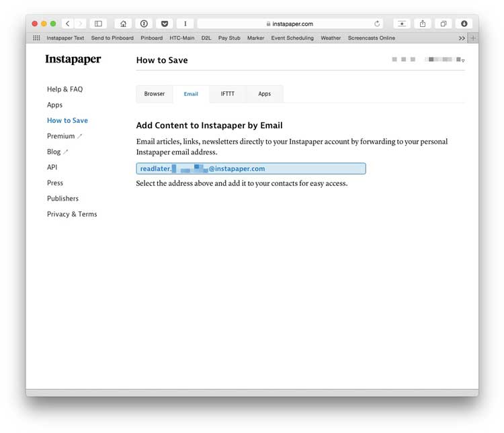Viewport: 504px width, 433px height.
Task: Open a new tab with plus
Action: [473, 38]
